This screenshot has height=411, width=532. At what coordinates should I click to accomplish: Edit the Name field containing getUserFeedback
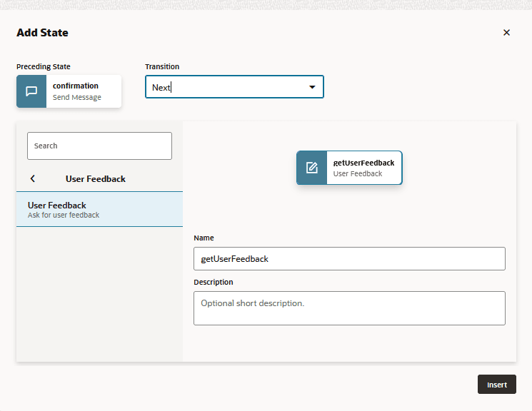click(x=349, y=259)
